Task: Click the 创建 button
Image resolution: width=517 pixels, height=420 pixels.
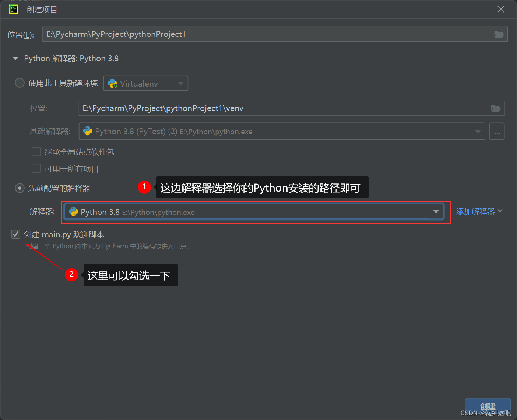Action: click(x=488, y=407)
